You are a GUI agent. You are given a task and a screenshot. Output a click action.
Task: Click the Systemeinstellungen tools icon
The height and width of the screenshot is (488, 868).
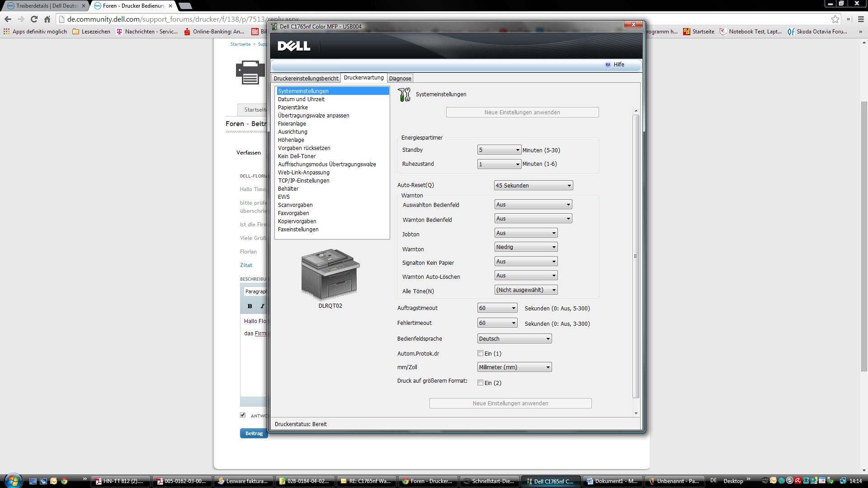click(x=404, y=94)
